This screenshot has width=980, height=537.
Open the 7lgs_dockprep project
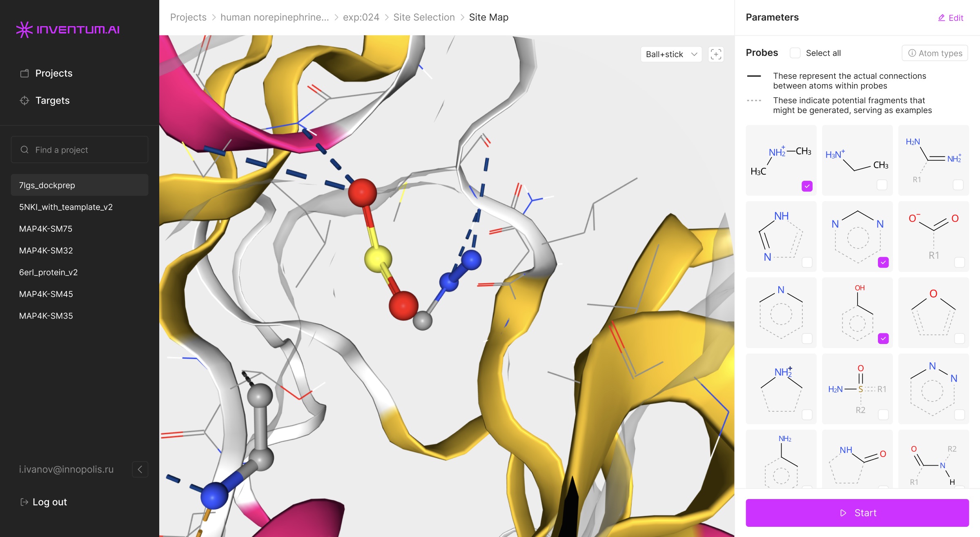click(80, 185)
